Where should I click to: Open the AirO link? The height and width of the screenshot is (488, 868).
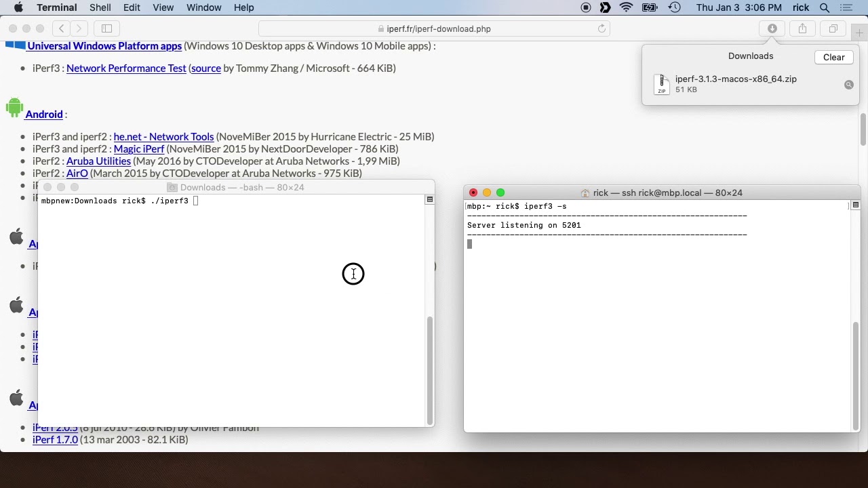pyautogui.click(x=77, y=173)
